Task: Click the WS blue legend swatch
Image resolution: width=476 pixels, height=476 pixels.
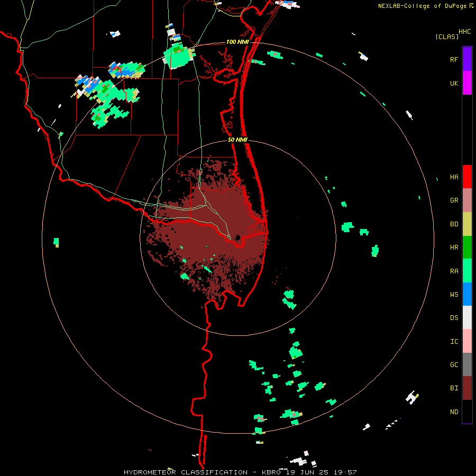Action: (x=467, y=294)
